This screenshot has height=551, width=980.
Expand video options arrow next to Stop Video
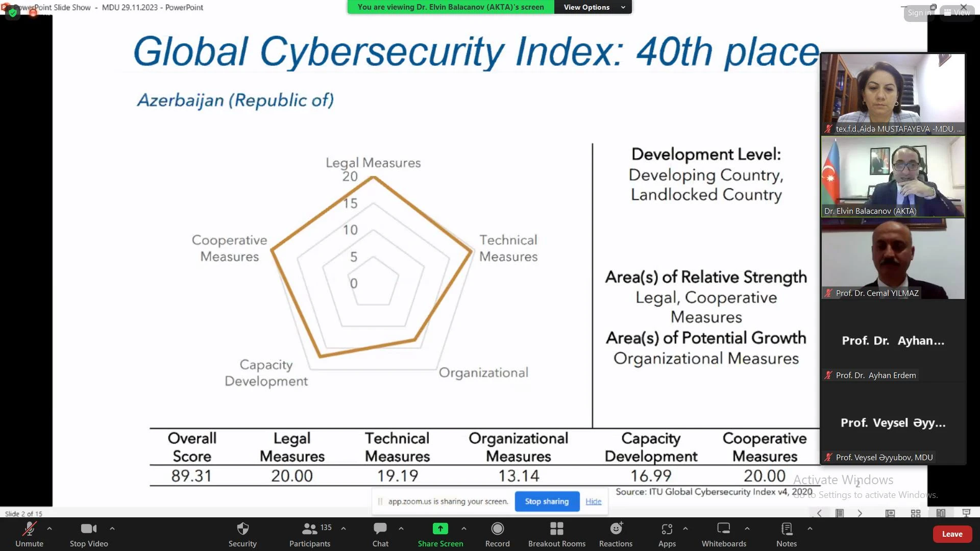(x=112, y=529)
